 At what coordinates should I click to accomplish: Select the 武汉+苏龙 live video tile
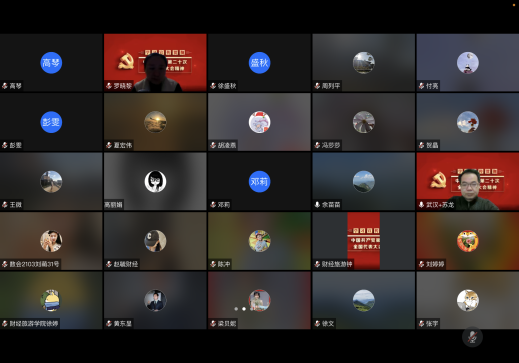468,181
